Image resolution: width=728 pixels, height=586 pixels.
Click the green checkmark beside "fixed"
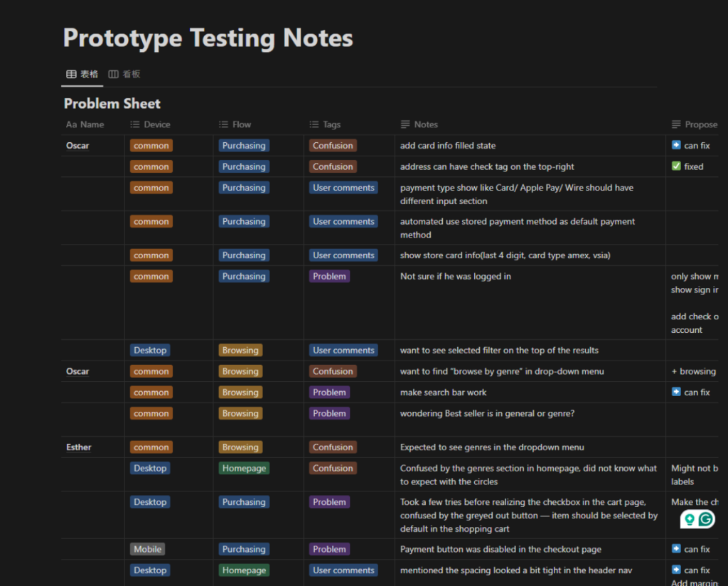click(676, 166)
